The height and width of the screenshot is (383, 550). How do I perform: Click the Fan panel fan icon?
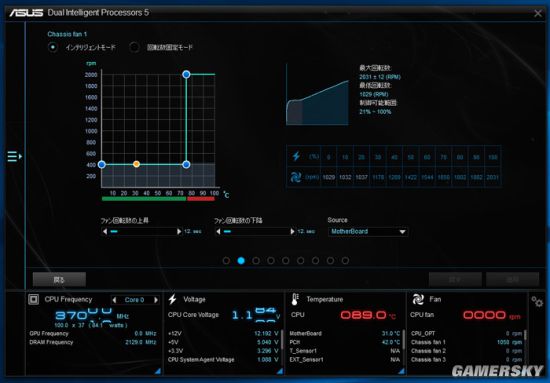point(418,299)
